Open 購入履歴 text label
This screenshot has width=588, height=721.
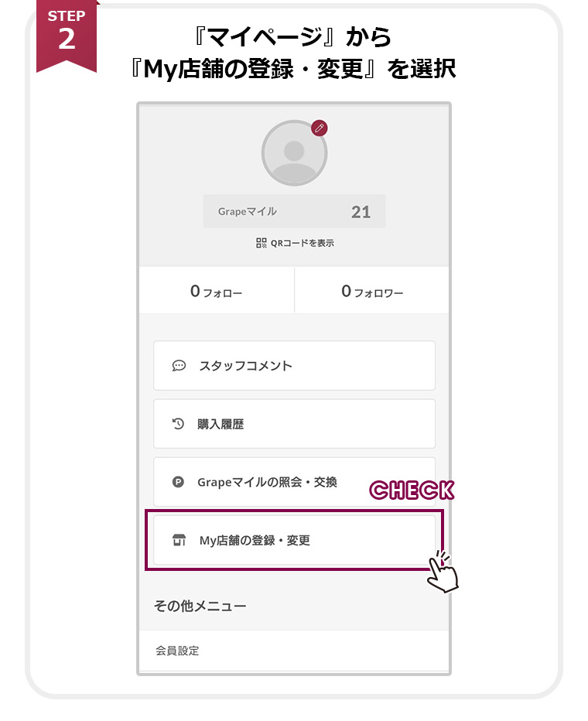click(221, 424)
